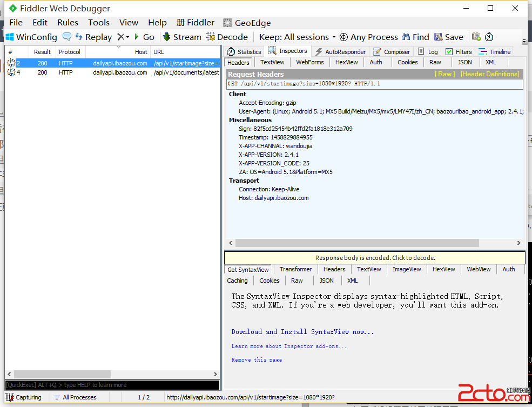The height and width of the screenshot is (407, 532).
Task: Select the response JSON tab
Action: click(326, 281)
